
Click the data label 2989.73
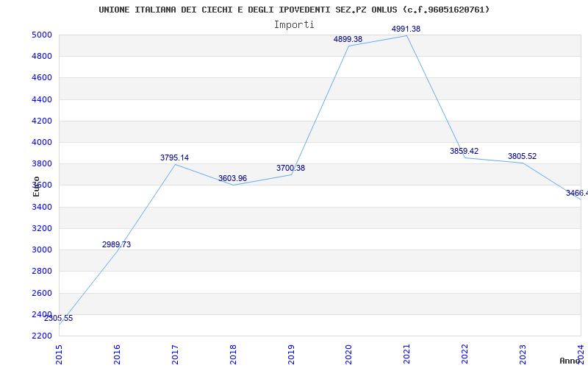point(117,244)
